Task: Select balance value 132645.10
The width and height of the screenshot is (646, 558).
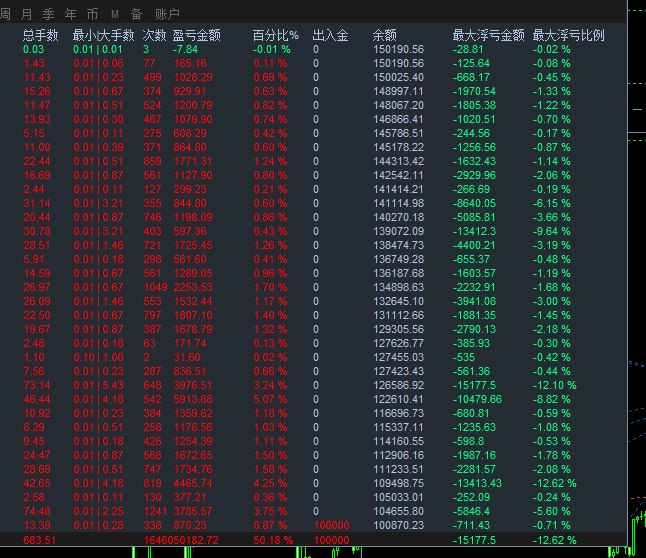Action: point(398,302)
